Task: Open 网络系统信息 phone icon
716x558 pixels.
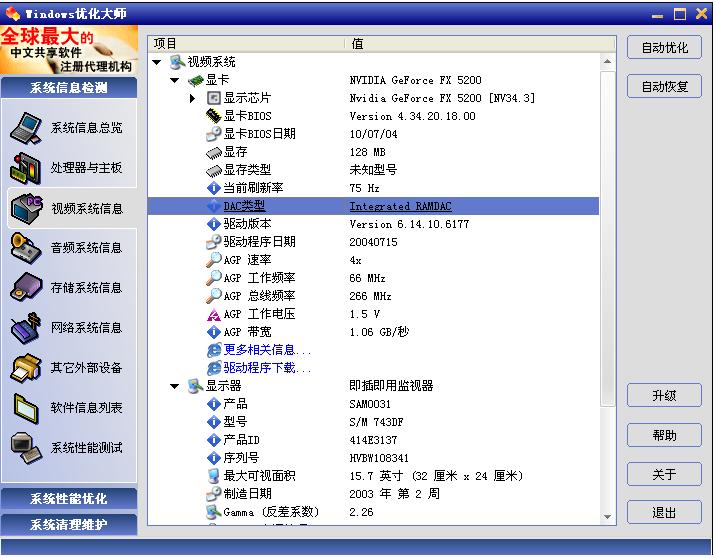Action: 26,327
